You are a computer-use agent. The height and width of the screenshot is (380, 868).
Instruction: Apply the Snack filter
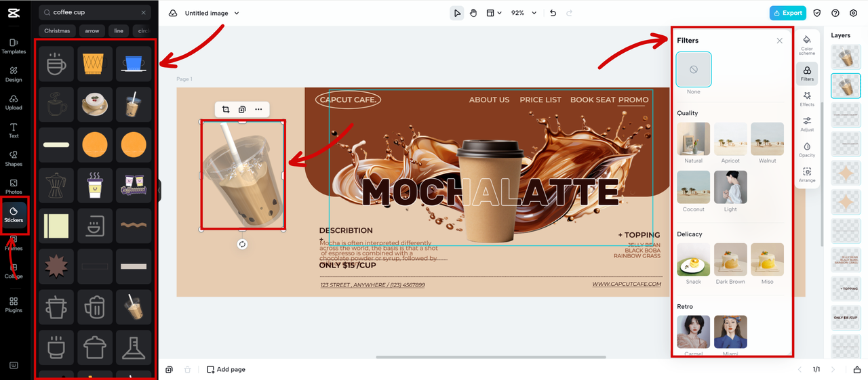point(693,259)
